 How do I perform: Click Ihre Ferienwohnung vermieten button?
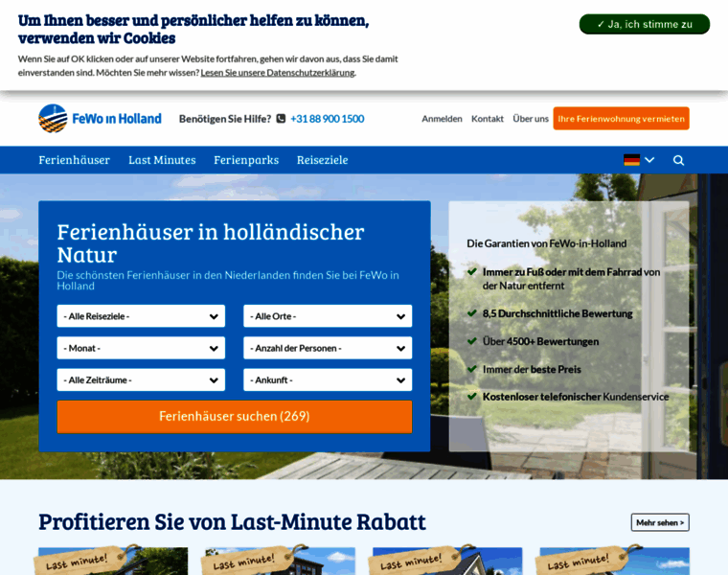pos(622,119)
